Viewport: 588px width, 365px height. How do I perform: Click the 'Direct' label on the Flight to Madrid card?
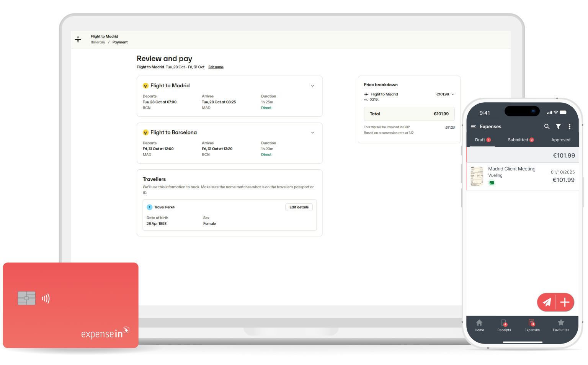[x=266, y=108]
